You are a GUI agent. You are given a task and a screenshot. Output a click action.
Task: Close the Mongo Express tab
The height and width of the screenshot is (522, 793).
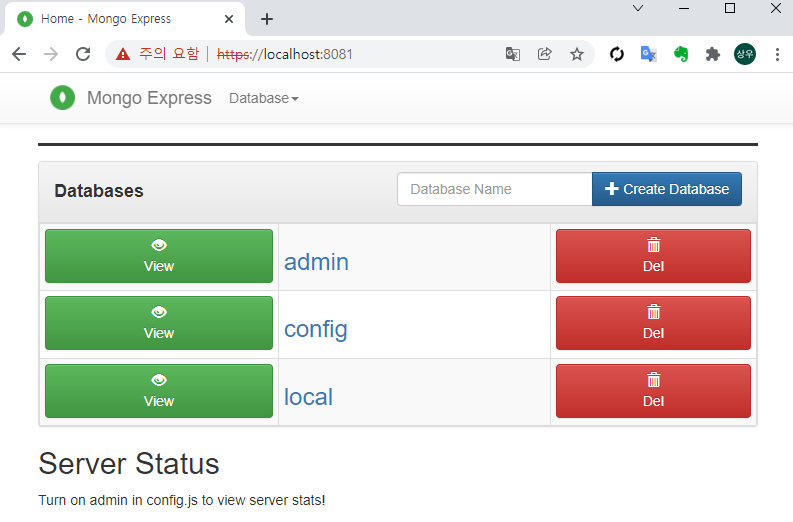point(229,19)
